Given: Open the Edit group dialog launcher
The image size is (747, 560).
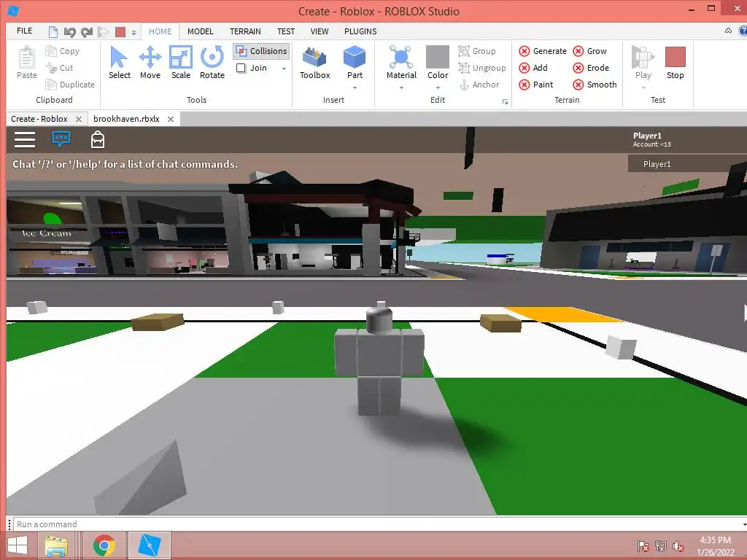Looking at the screenshot, I should click(505, 101).
